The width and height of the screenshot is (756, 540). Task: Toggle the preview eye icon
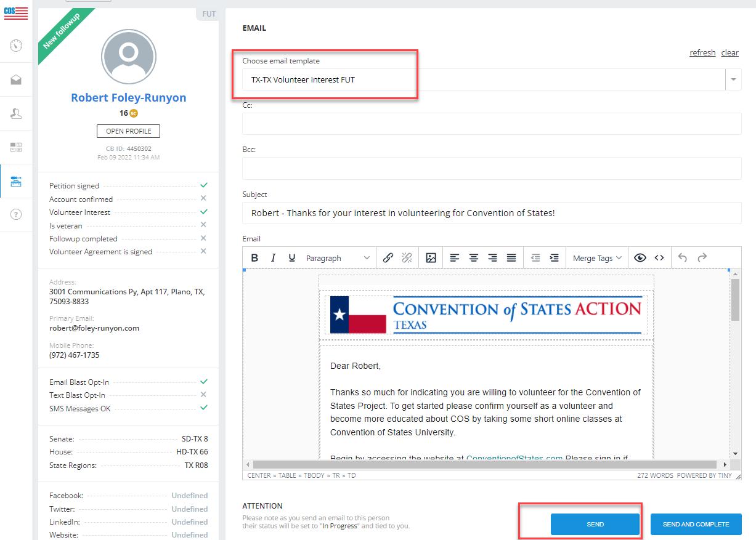point(640,258)
